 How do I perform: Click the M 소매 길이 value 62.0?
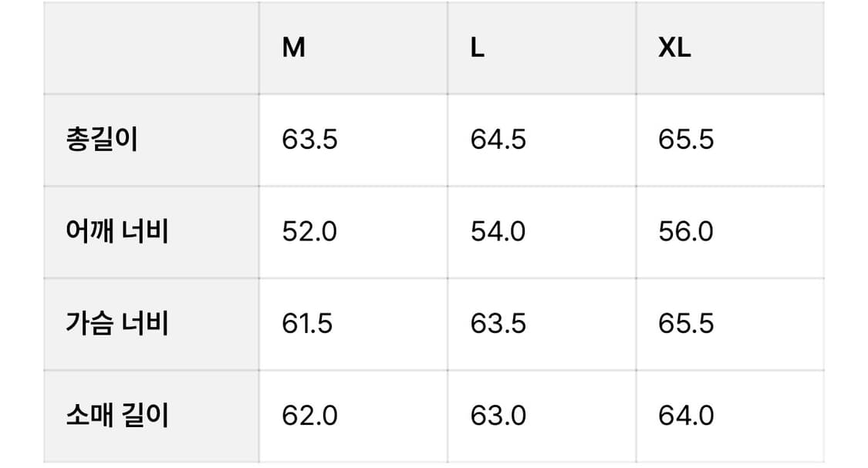point(309,416)
